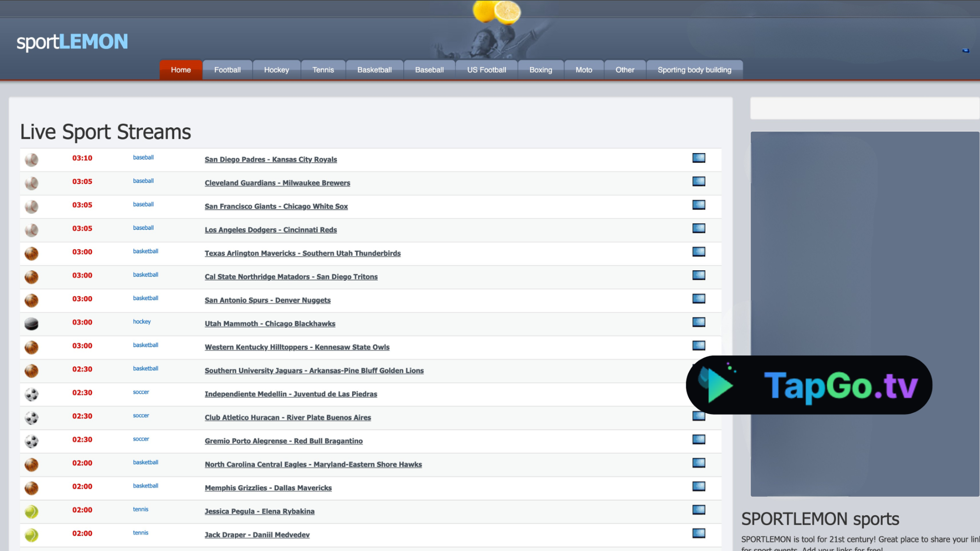Click the TV stream icon for Memphis Grizzlies game
Image resolution: width=980 pixels, height=551 pixels.
pos(699,486)
